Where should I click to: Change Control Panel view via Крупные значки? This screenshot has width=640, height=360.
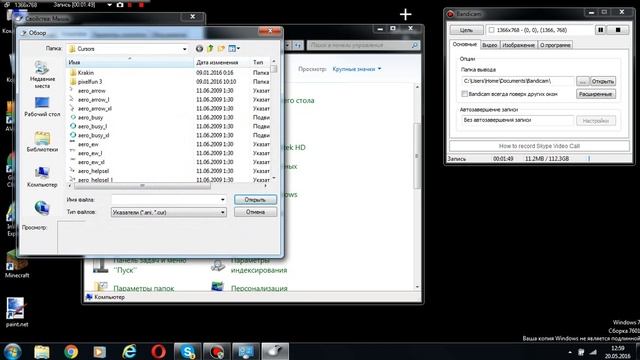(x=357, y=69)
